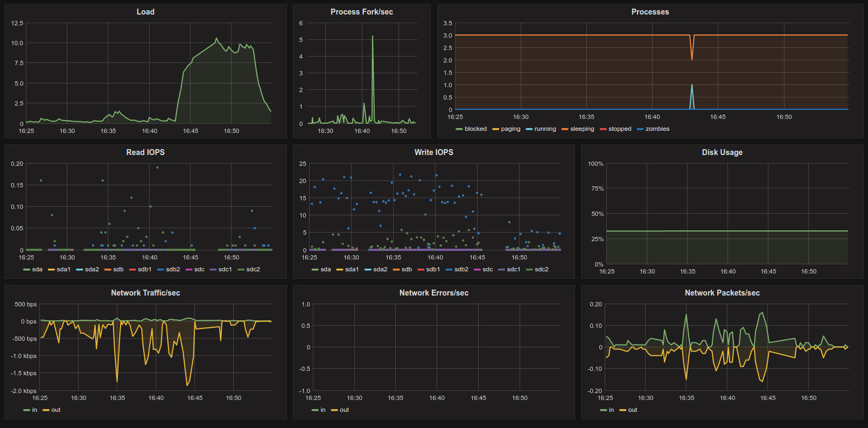Toggle sda2 series in Write IOPS legend
This screenshot has width=868, height=428.
pyautogui.click(x=376, y=269)
